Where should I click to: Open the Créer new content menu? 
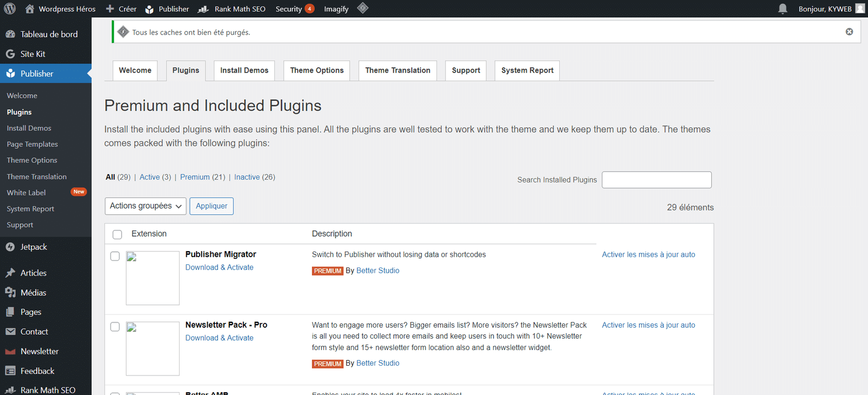point(122,9)
